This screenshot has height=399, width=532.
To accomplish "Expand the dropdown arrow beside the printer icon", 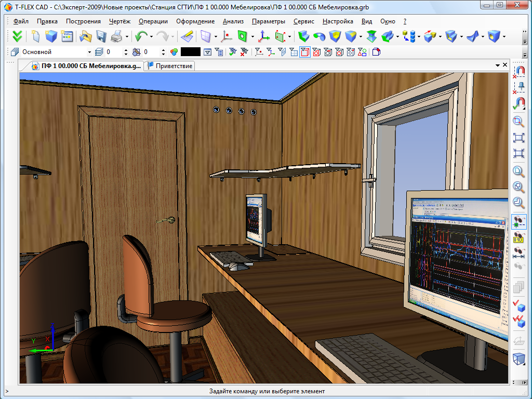I will tap(127, 37).
